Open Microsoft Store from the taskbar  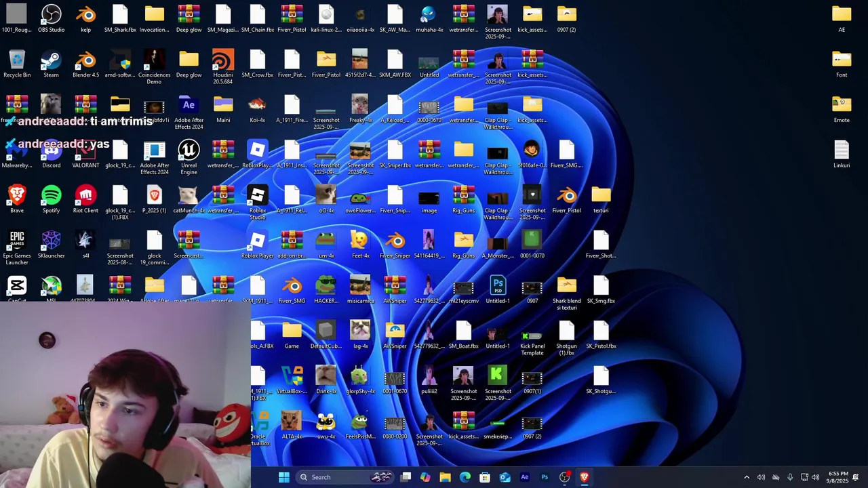coord(485,477)
